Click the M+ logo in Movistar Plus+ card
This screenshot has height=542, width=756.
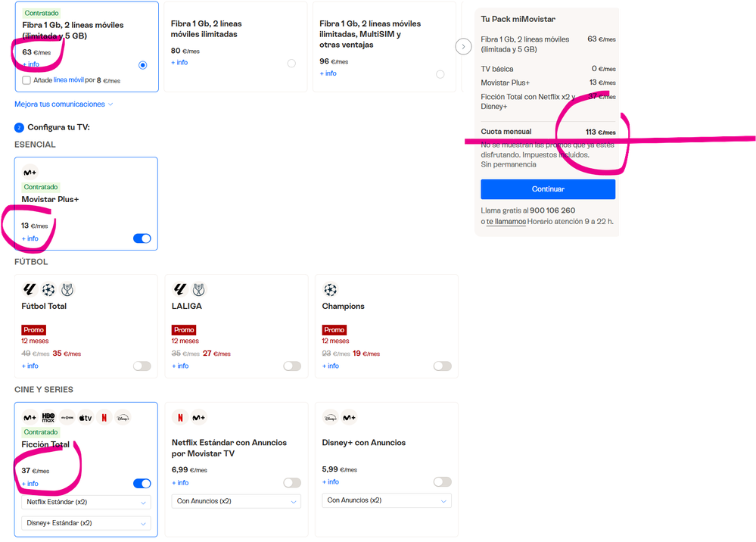[x=30, y=173]
